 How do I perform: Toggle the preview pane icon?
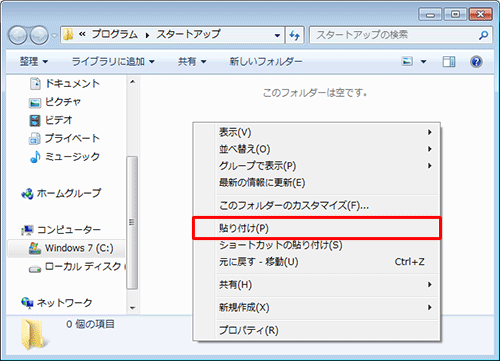[449, 62]
